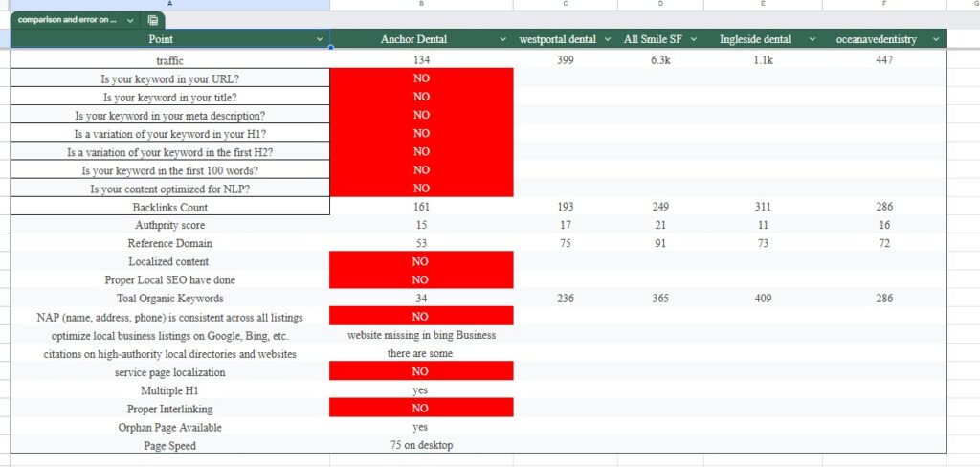Open the Point column filter dropdown

[x=320, y=39]
